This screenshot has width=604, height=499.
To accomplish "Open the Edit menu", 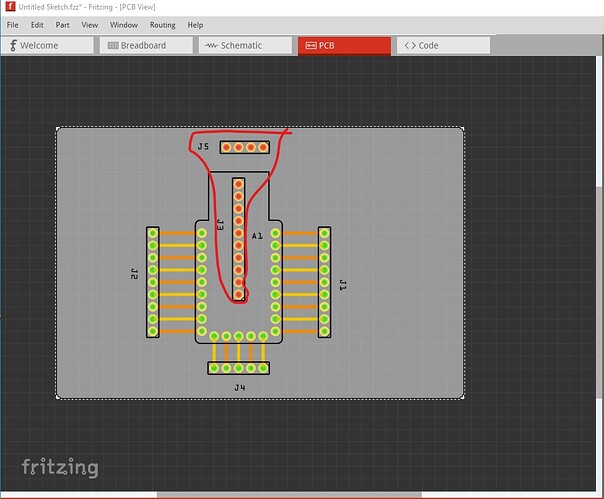I will [37, 25].
